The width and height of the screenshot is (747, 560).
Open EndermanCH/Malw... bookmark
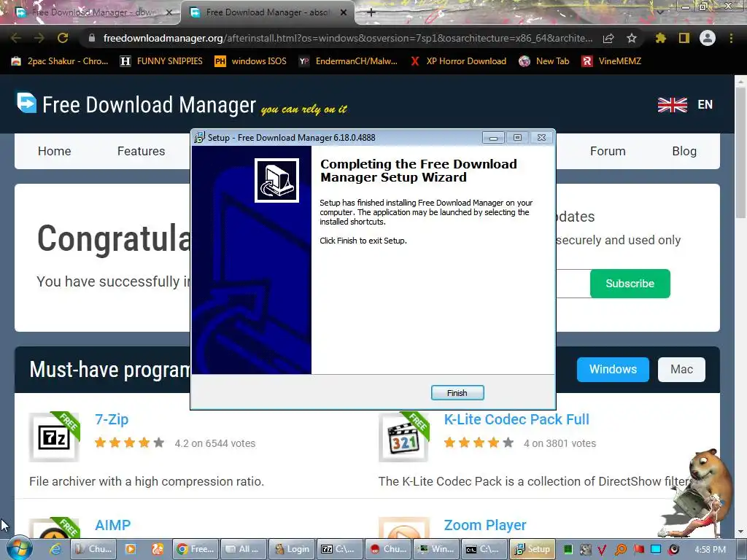click(x=348, y=61)
